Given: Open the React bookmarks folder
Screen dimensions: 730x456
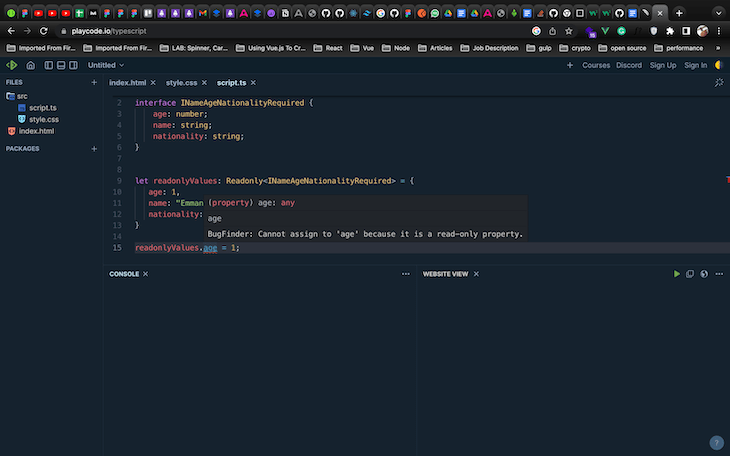Looking at the screenshot, I should tap(328, 48).
